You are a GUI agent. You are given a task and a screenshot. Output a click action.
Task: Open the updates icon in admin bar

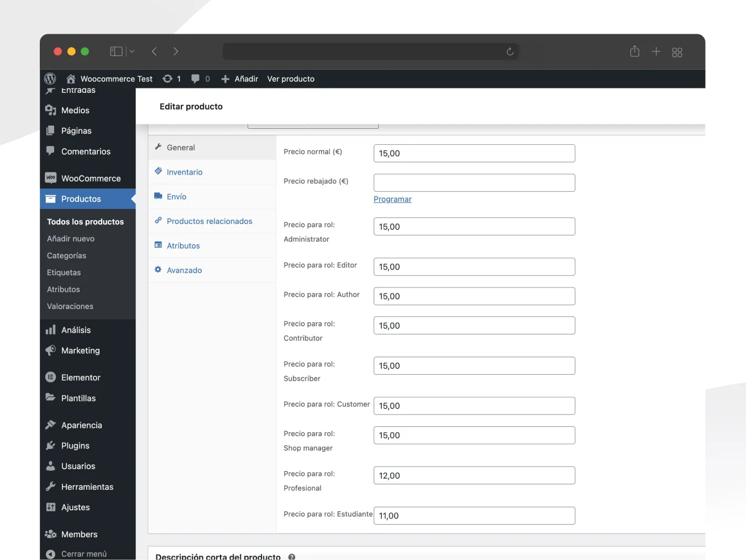tap(167, 78)
